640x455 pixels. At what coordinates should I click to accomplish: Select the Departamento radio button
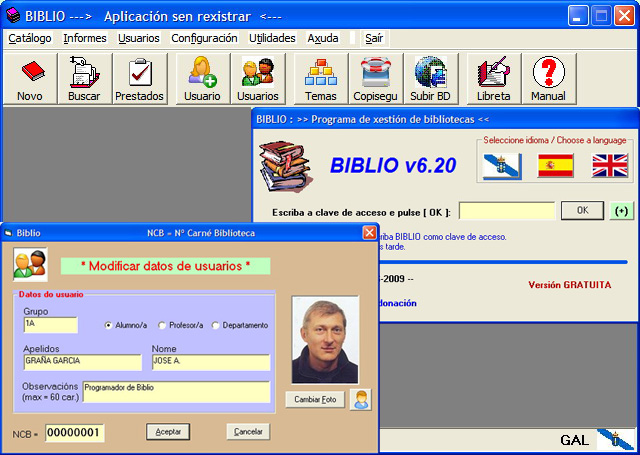(215, 325)
